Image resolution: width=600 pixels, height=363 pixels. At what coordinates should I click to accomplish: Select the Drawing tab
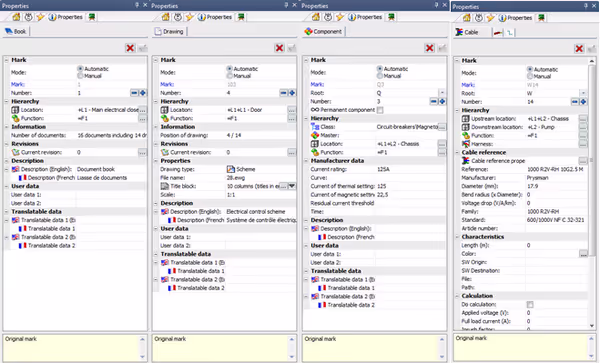click(x=169, y=31)
